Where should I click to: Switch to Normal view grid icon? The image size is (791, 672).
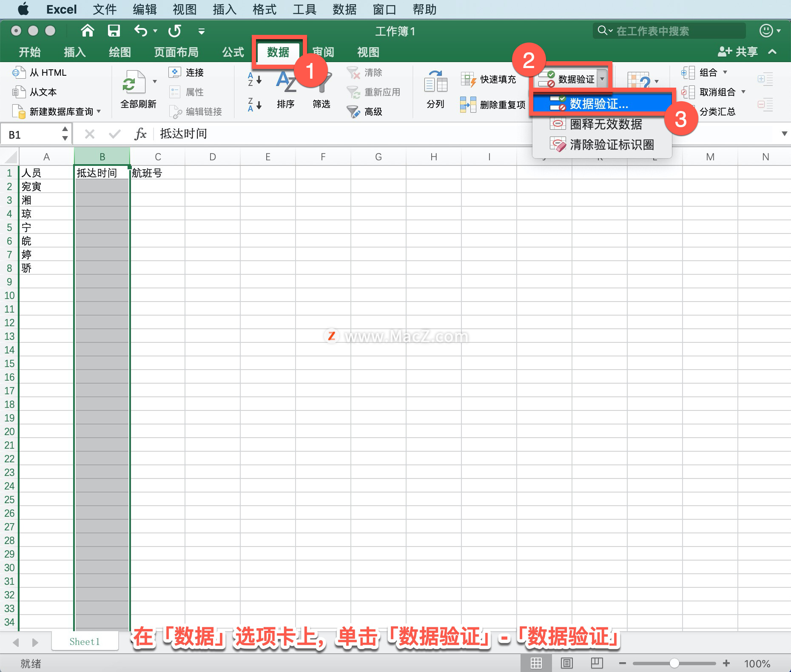click(536, 663)
